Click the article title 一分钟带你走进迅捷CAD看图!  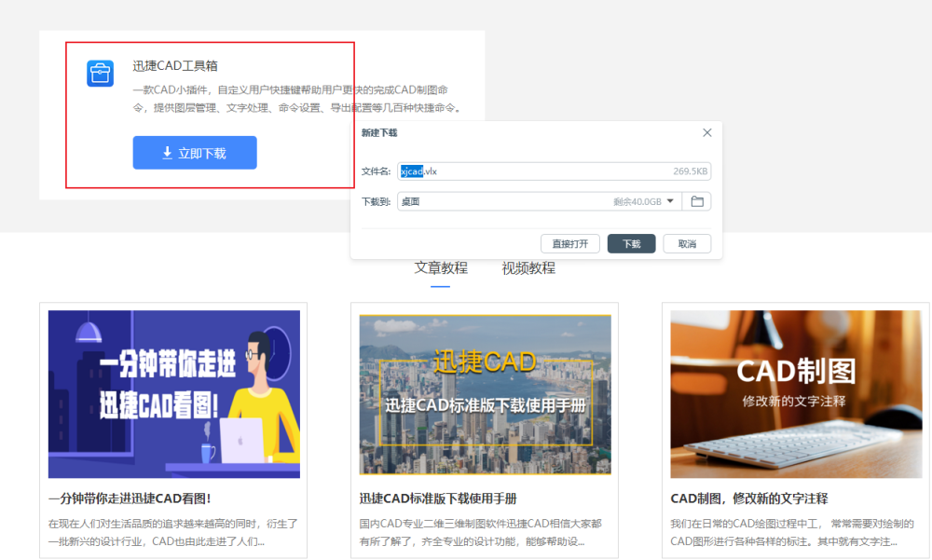point(130,499)
